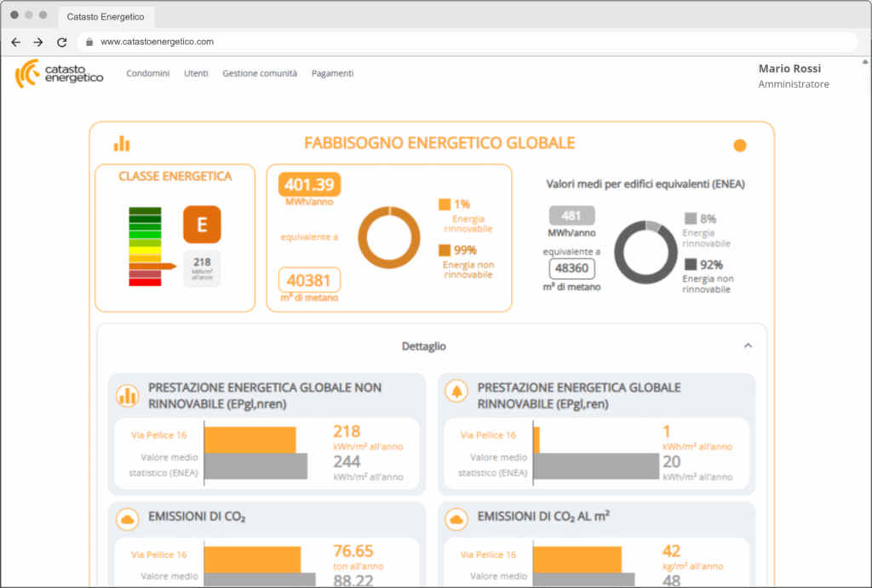This screenshot has height=588, width=872.
Task: Click the browser back arrow
Action: (x=16, y=42)
